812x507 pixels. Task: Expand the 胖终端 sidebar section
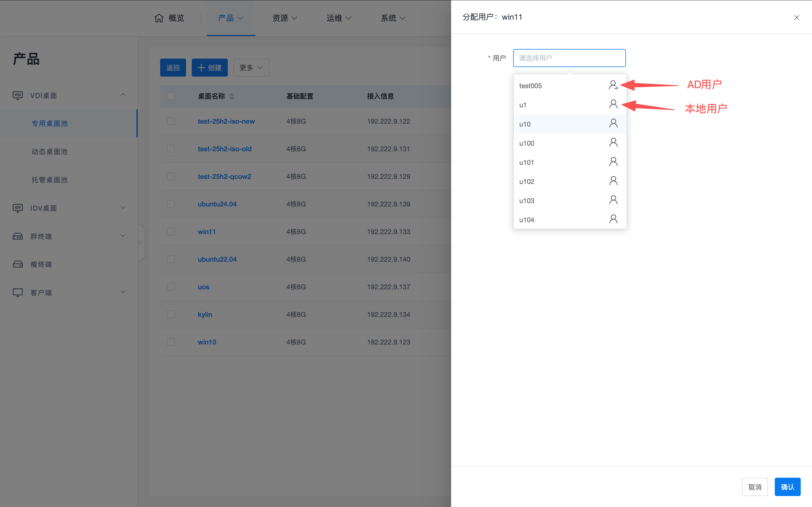[123, 236]
